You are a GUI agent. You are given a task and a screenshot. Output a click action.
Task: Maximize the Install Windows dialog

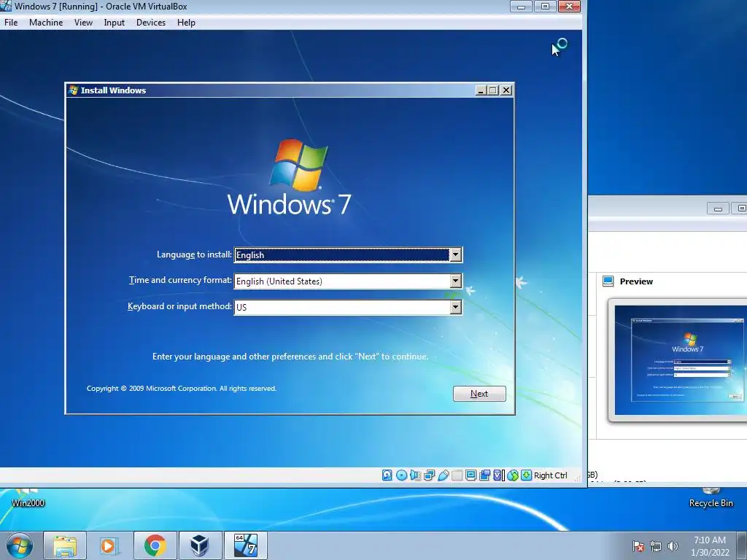(x=493, y=90)
